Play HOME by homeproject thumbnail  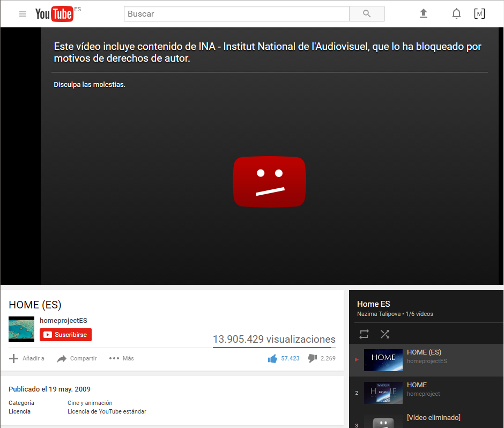click(383, 393)
